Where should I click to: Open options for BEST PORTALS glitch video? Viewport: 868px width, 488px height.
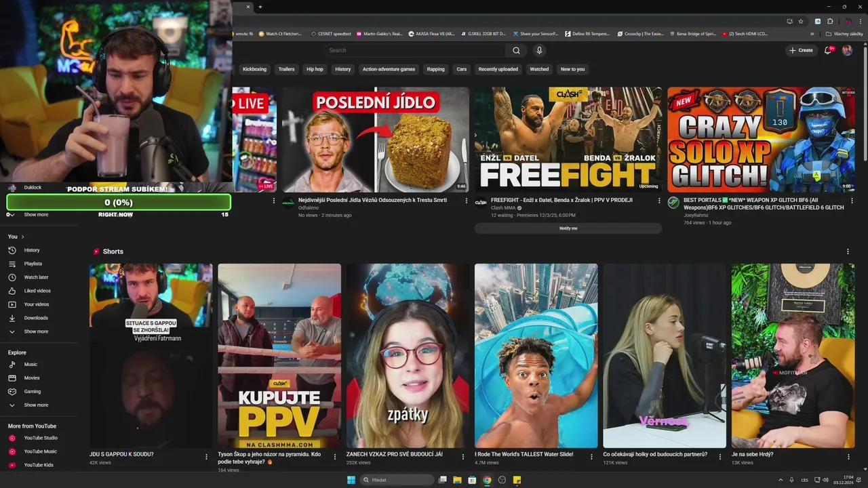click(852, 201)
